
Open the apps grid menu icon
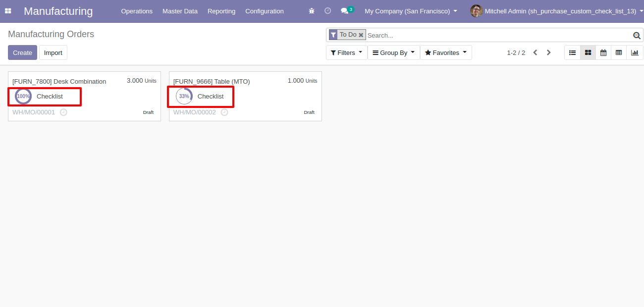coord(8,11)
